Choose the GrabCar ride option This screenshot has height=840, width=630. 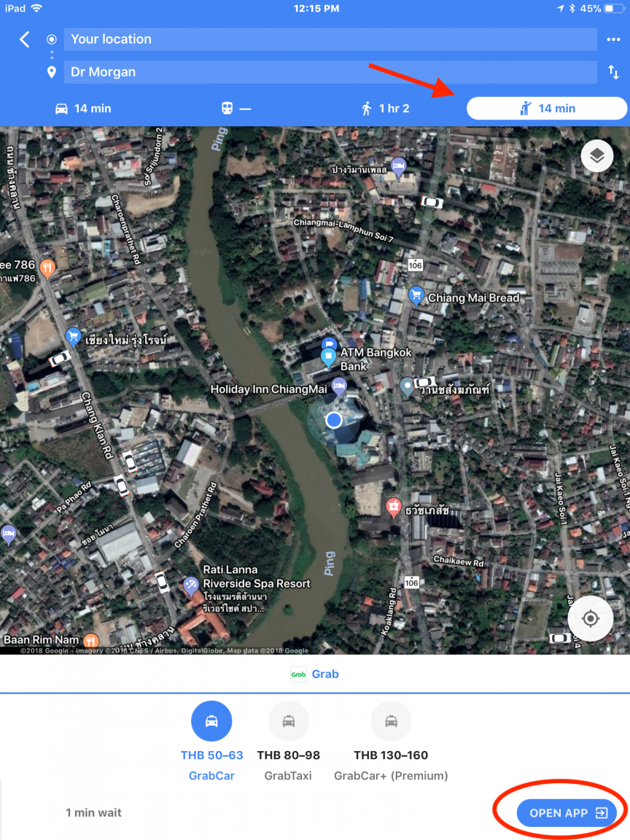click(x=211, y=742)
